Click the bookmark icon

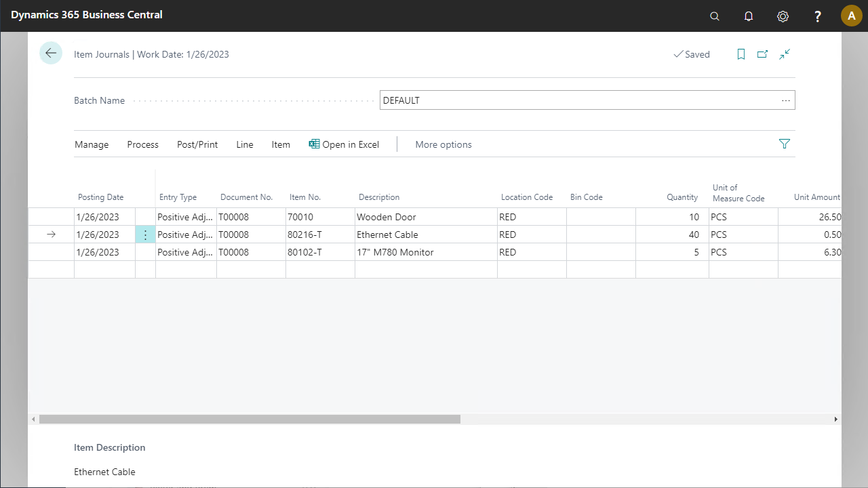tap(741, 54)
